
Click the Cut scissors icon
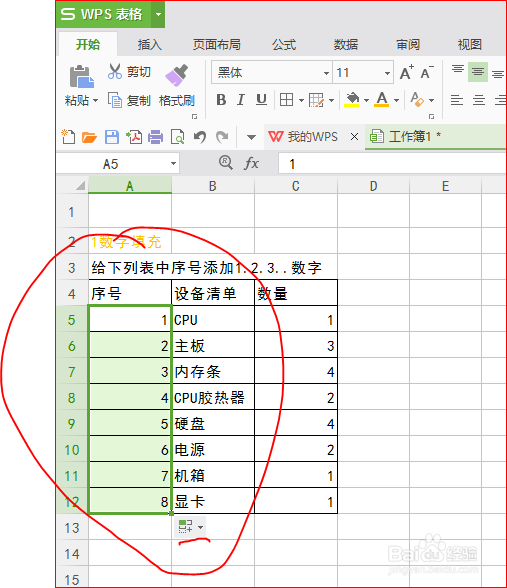tap(115, 71)
